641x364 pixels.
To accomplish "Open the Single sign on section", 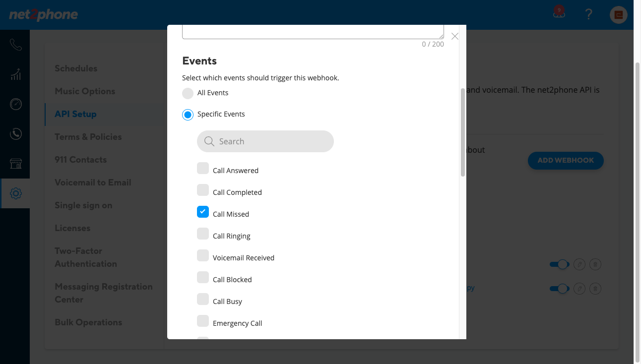I will [83, 205].
